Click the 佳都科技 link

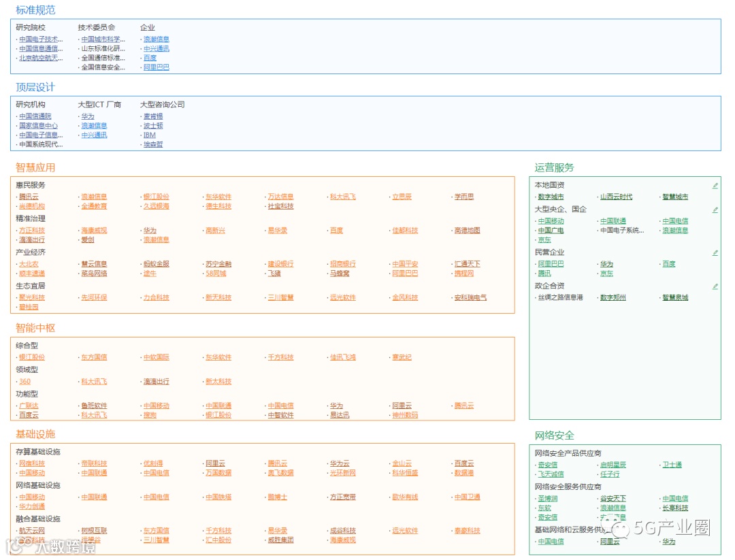click(405, 231)
